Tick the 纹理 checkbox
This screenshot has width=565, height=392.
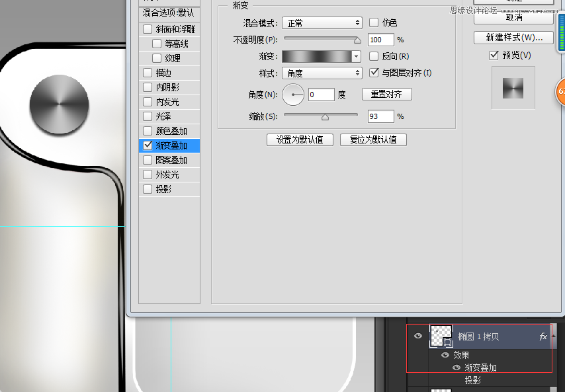point(157,58)
